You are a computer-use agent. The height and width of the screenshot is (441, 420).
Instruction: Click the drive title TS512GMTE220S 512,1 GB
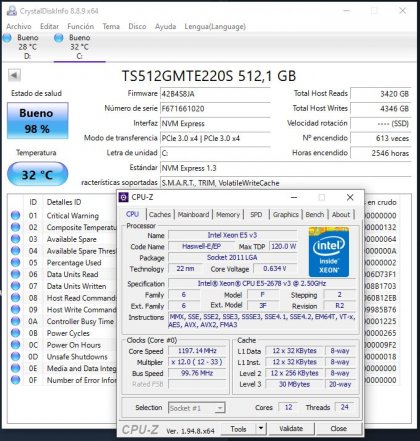coord(209,76)
